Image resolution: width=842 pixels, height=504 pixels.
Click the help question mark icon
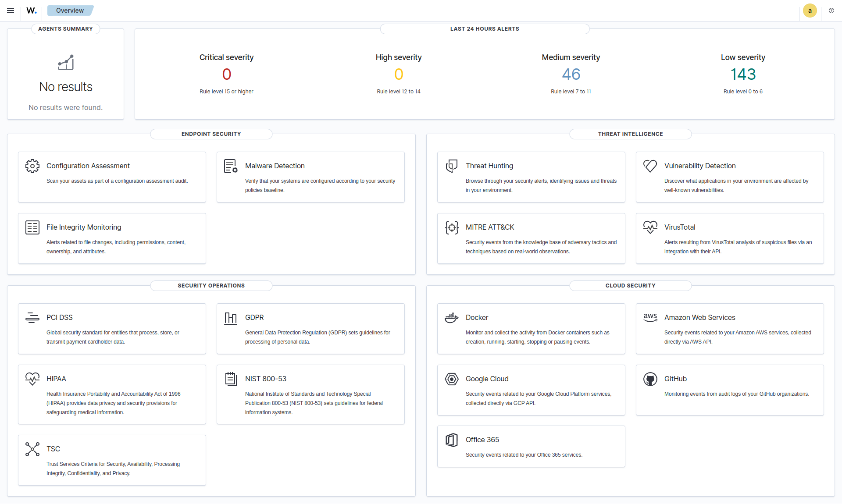click(x=831, y=11)
